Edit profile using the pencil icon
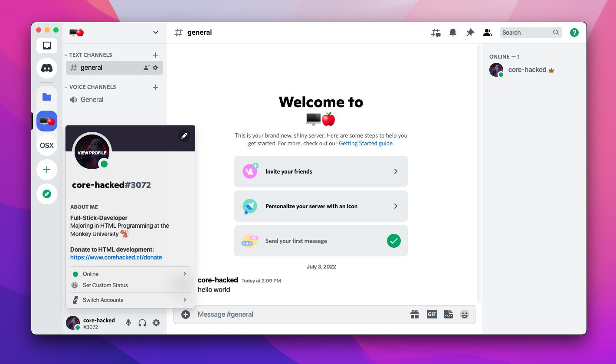This screenshot has height=364, width=616. 184,136
